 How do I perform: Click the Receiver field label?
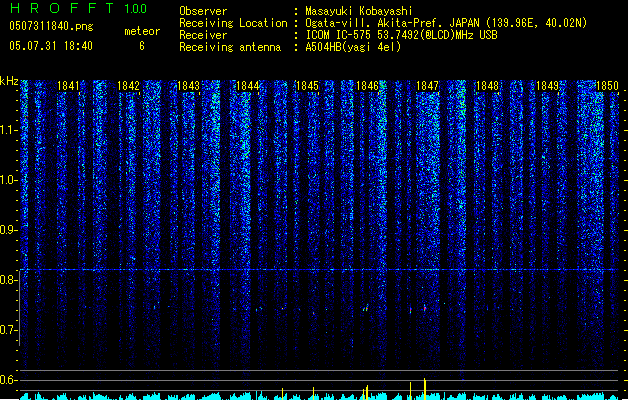203,35
